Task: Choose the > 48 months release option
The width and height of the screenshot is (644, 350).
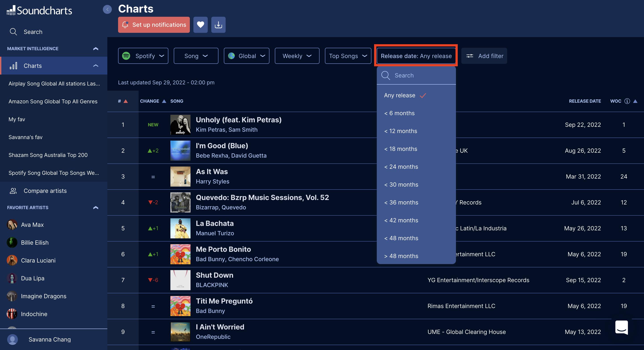Action: point(401,256)
